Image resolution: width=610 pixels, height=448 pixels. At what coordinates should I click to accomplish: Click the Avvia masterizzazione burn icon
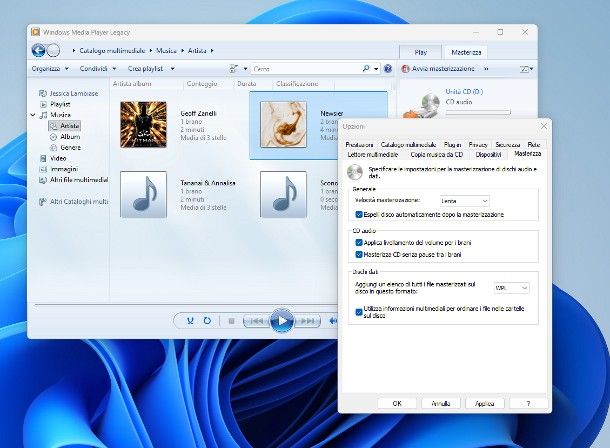point(405,69)
